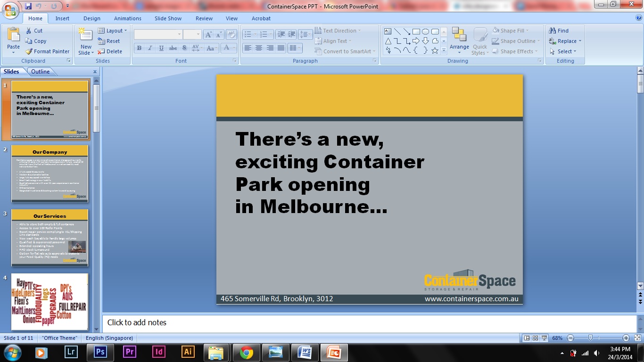Toggle text shadow effect

click(184, 48)
